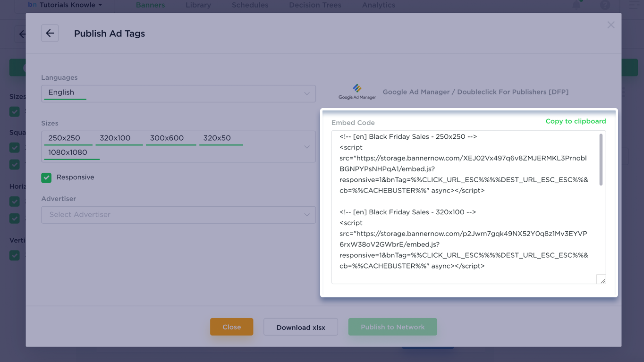Image resolution: width=644 pixels, height=362 pixels.
Task: Click the Embed Code vertical scrollbar
Action: click(601, 160)
